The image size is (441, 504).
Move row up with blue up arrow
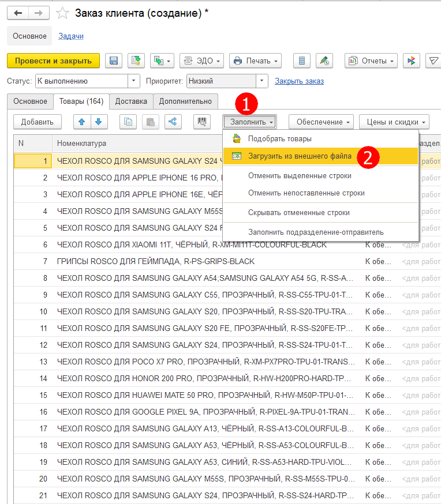coord(82,122)
